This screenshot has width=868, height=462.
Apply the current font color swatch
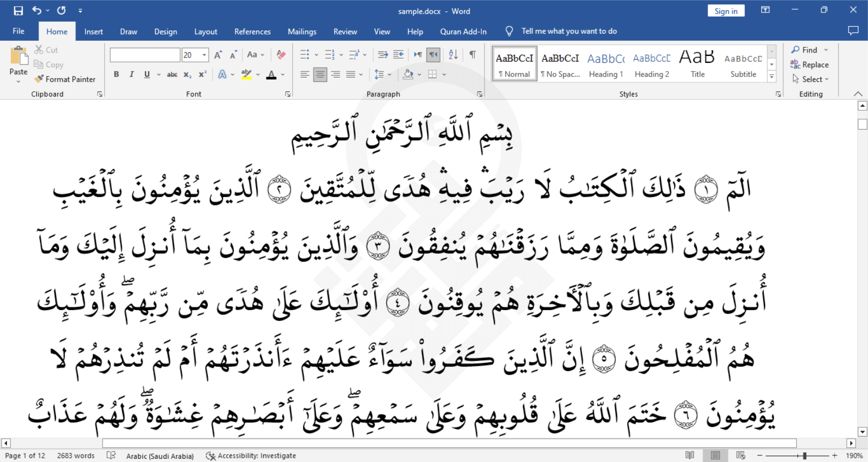[x=272, y=74]
